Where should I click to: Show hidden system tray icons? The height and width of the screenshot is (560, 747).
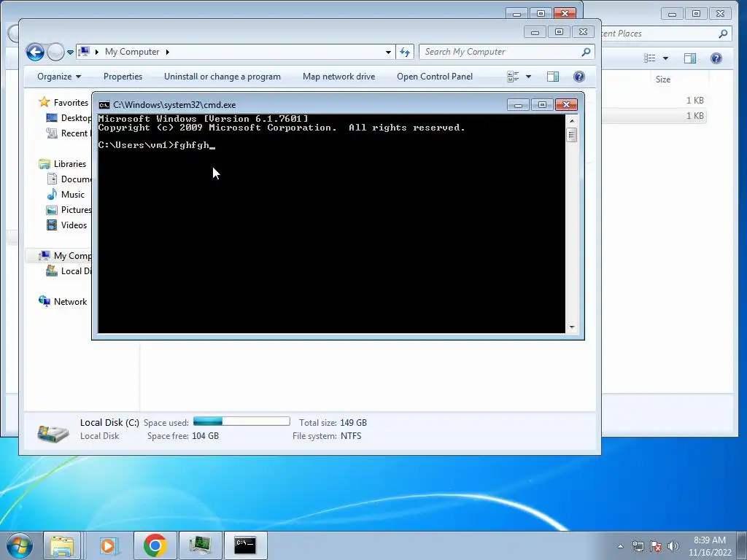pyautogui.click(x=620, y=546)
